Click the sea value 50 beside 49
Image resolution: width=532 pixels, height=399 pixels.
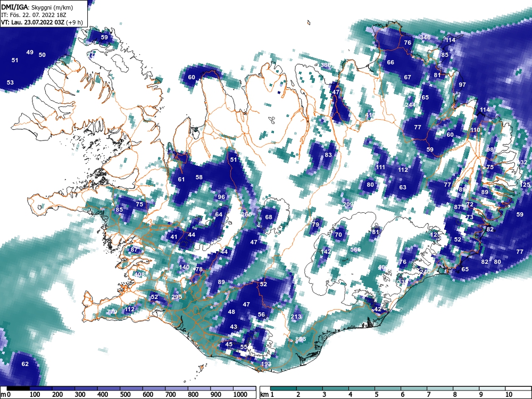pyautogui.click(x=42, y=55)
